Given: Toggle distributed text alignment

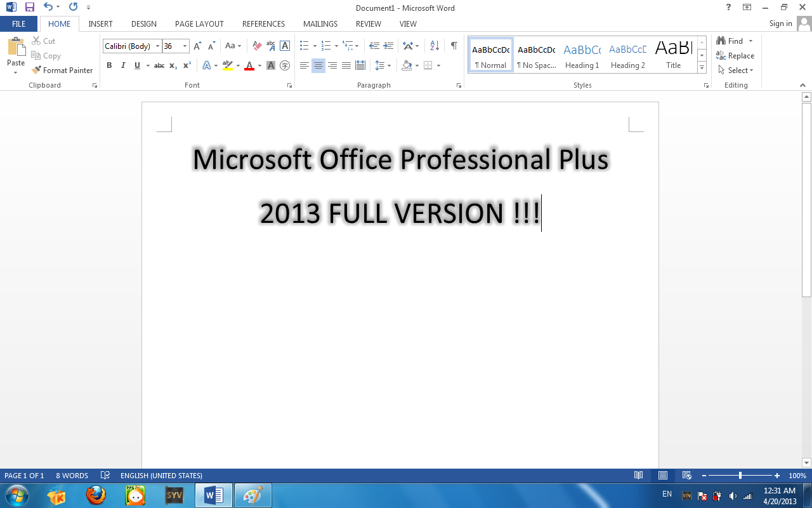Looking at the screenshot, I should point(360,65).
